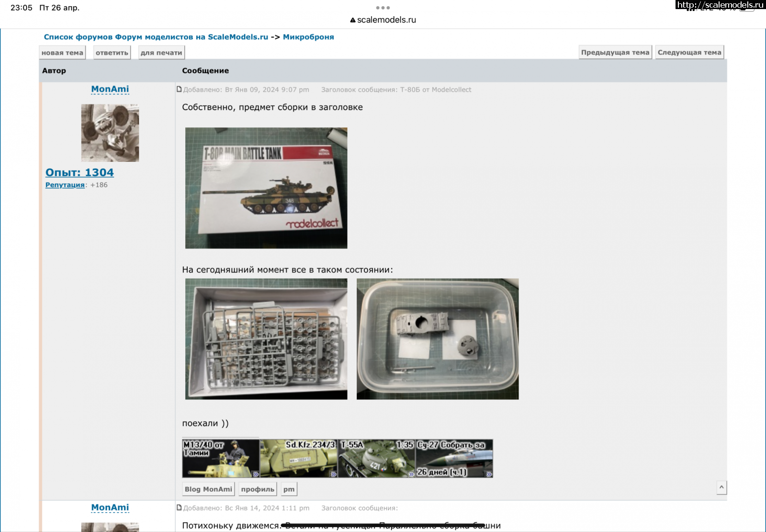Open the 'T-55A 1:35' signature banner
The height and width of the screenshot is (532, 766).
coord(376,458)
